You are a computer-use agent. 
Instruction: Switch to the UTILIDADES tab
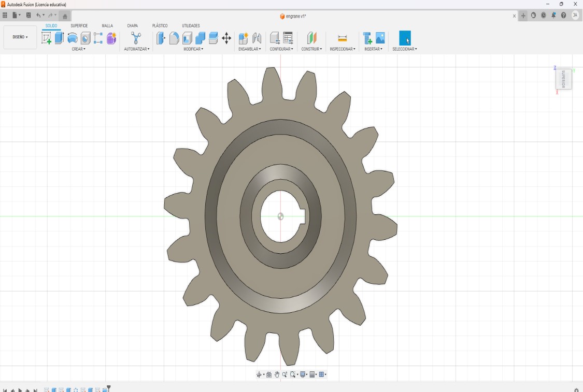[x=191, y=26]
